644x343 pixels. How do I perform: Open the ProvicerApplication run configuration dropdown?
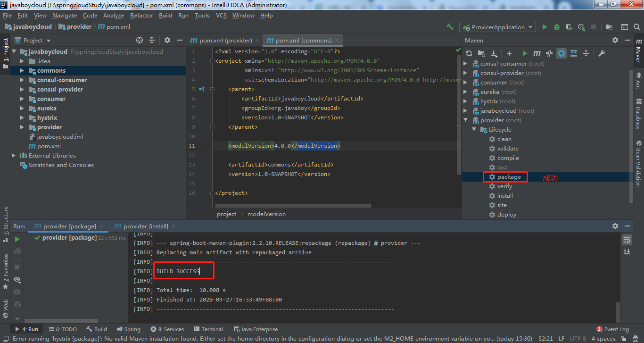(498, 27)
